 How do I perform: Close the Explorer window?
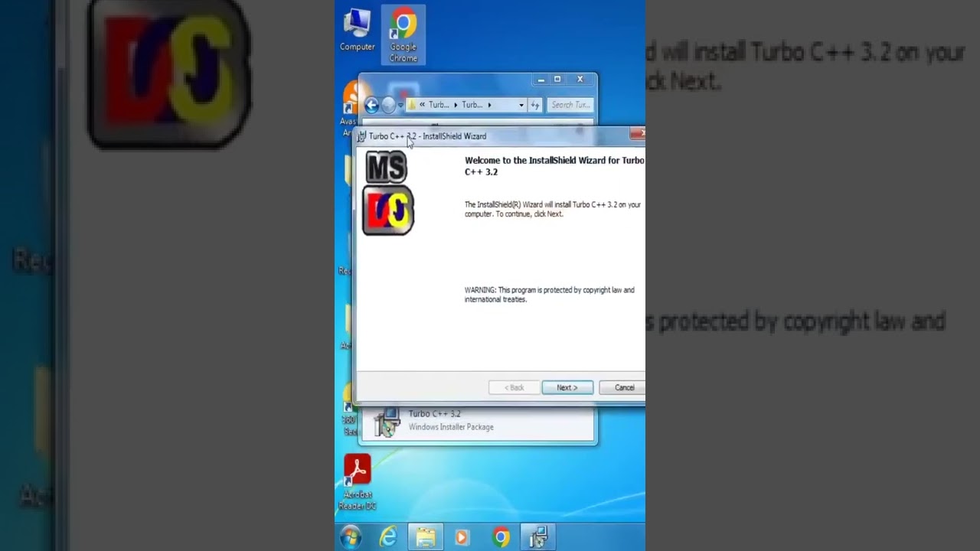point(580,80)
